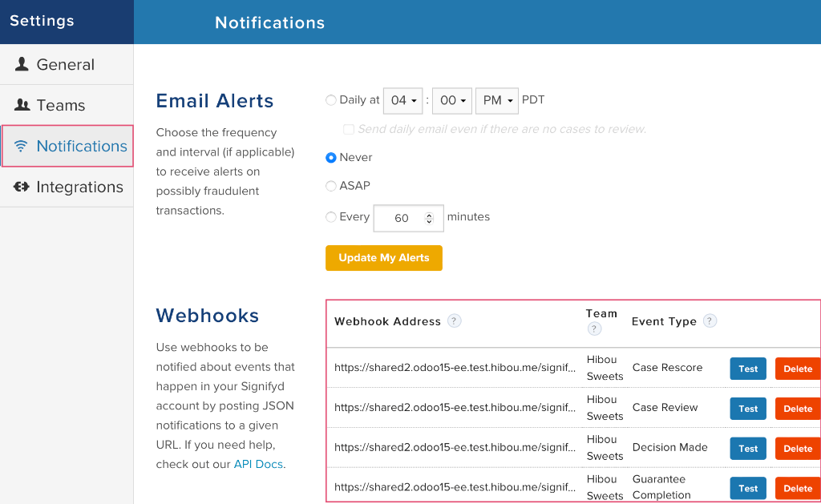
Task: Click the Decision Made webhook address URL
Action: click(x=455, y=447)
